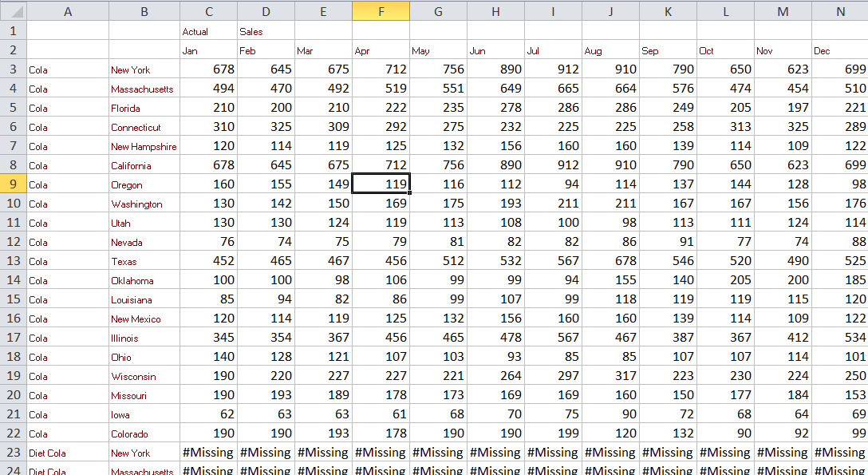Click the 'Florida' state cell
The height and width of the screenshot is (475, 868).
coord(144,108)
